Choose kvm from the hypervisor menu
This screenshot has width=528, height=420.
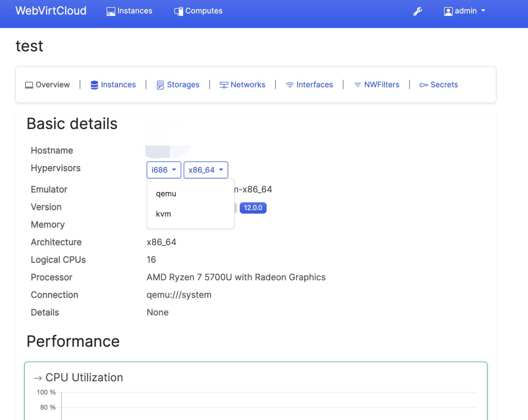(163, 214)
